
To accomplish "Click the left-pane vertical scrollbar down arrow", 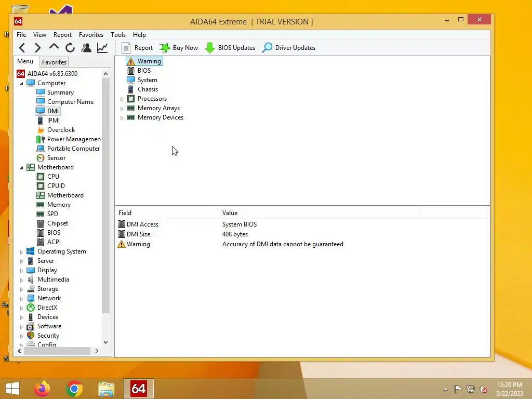I will click(x=106, y=342).
